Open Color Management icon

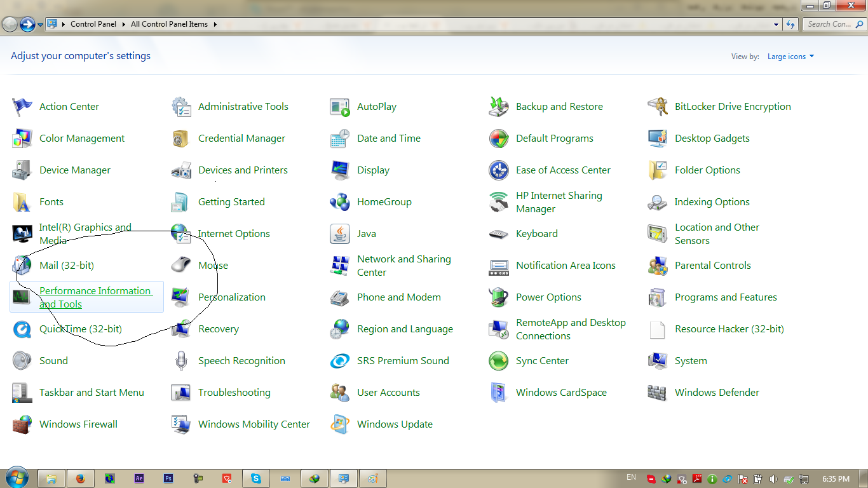[x=22, y=139]
